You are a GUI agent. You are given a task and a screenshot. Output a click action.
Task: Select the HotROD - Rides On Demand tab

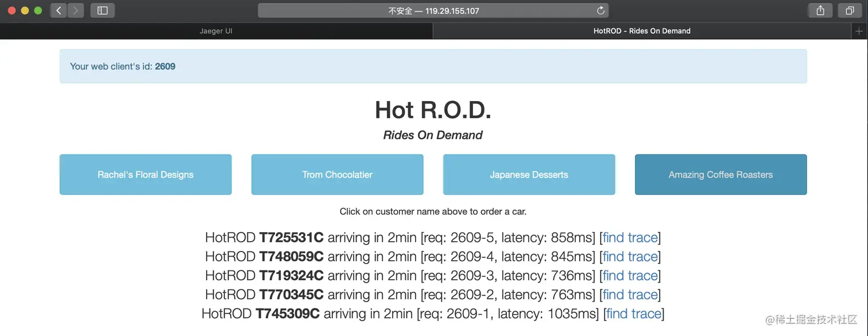tap(642, 31)
